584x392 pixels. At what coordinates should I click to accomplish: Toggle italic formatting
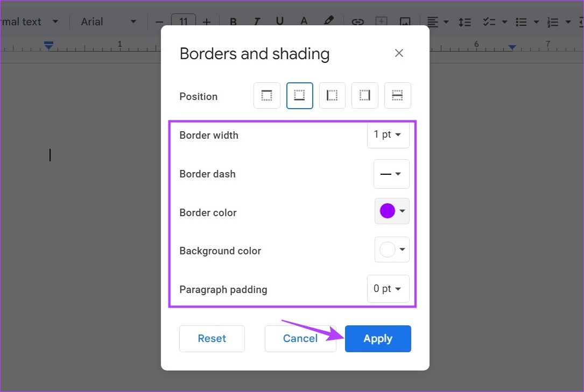coord(257,22)
